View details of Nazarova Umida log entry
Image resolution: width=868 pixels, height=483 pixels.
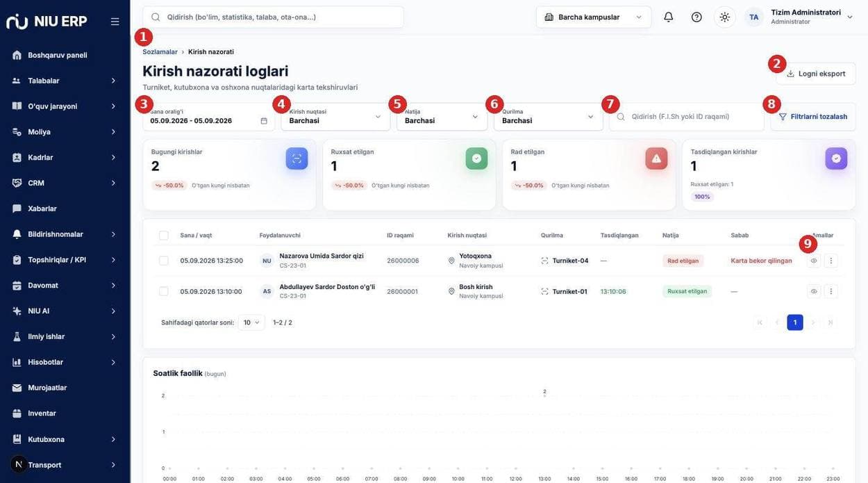pos(814,261)
